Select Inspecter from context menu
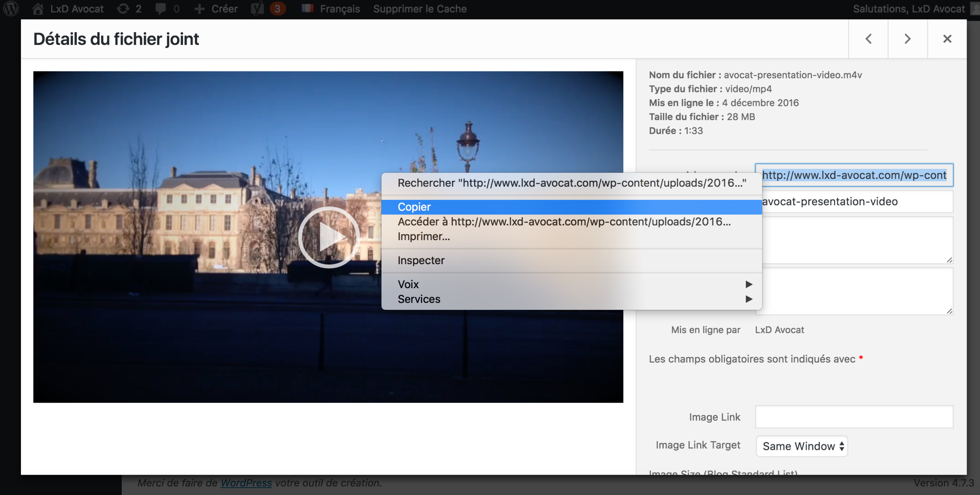980x495 pixels. 421,260
